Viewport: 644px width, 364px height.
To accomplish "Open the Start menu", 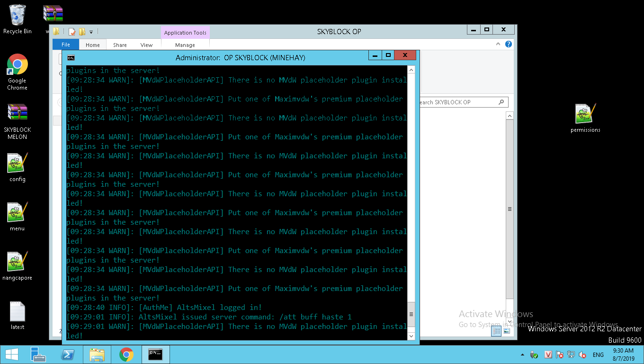I will (12, 355).
